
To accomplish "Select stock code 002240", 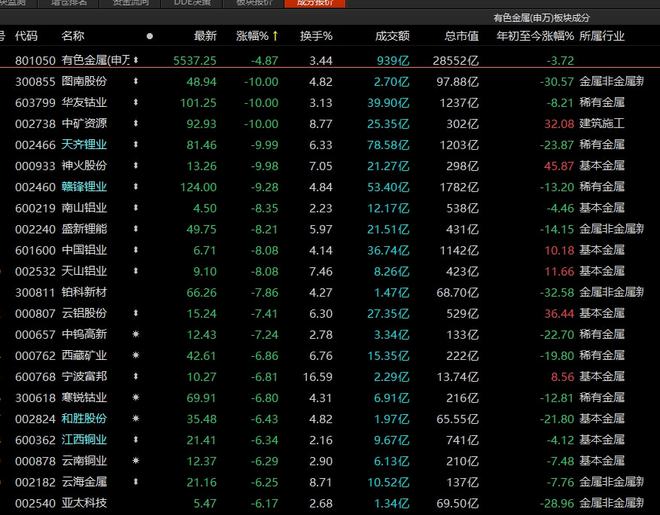I will (35, 229).
